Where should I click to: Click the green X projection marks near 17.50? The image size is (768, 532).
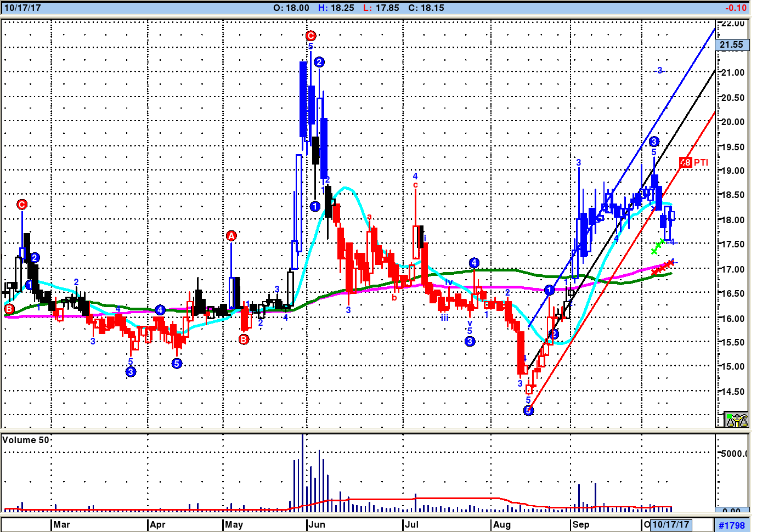point(658,246)
